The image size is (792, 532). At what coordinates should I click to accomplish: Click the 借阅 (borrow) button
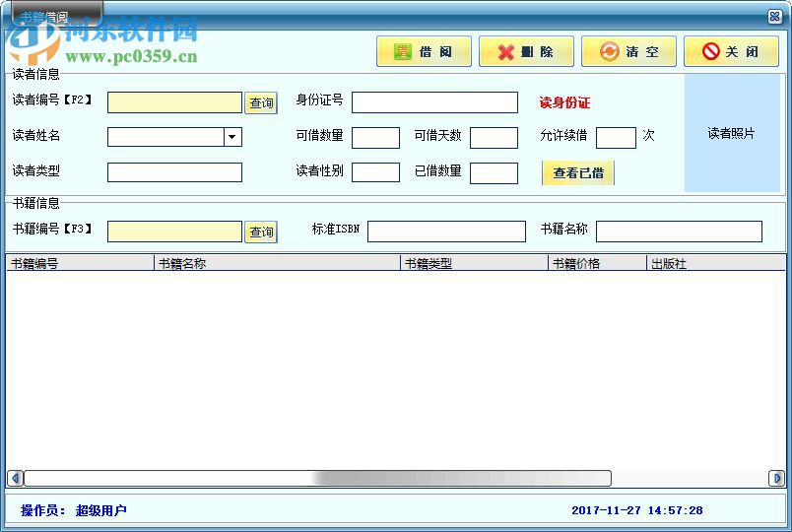point(424,51)
